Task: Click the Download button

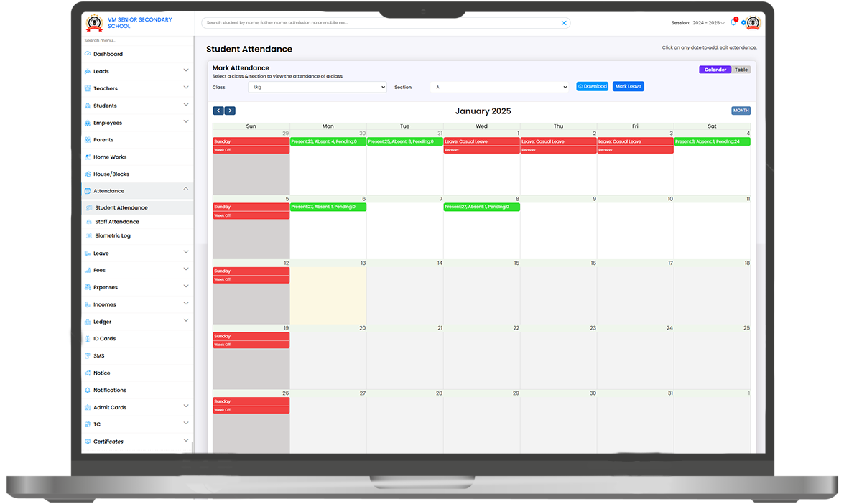Action: pos(592,85)
